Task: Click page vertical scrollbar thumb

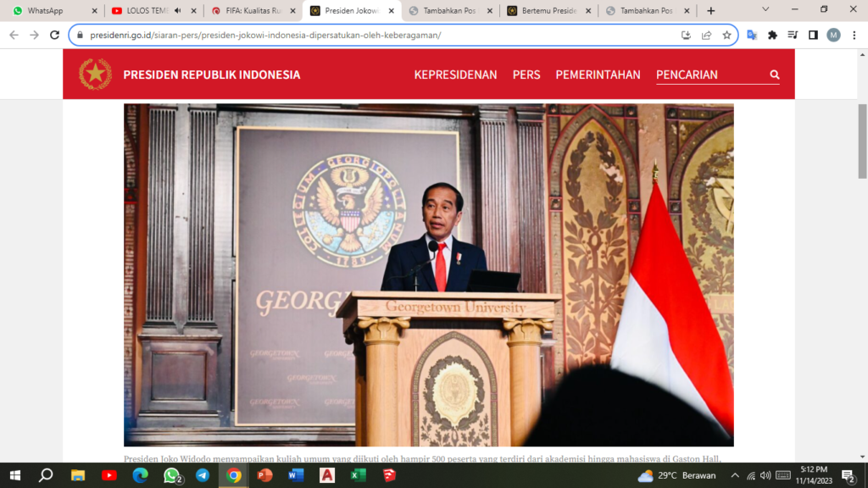Action: [x=862, y=141]
